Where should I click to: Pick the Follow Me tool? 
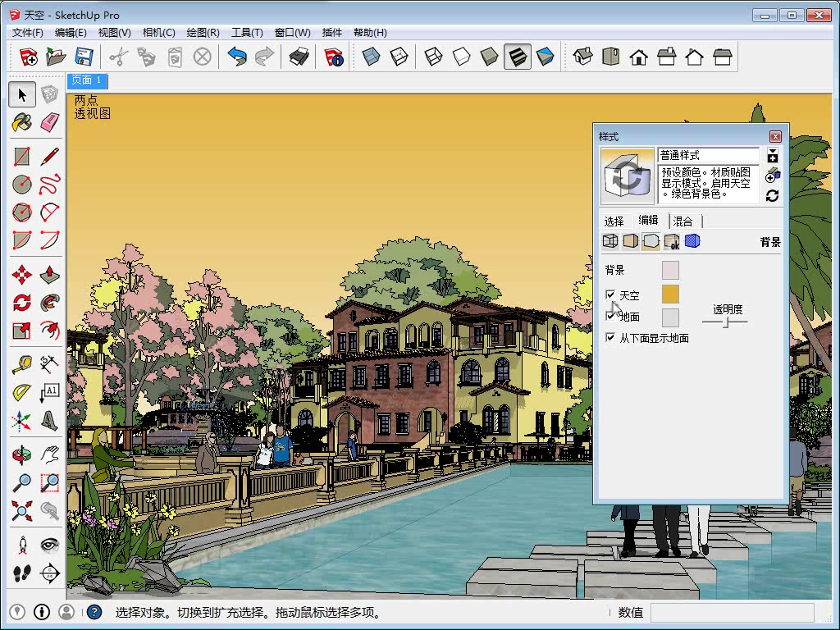click(49, 303)
